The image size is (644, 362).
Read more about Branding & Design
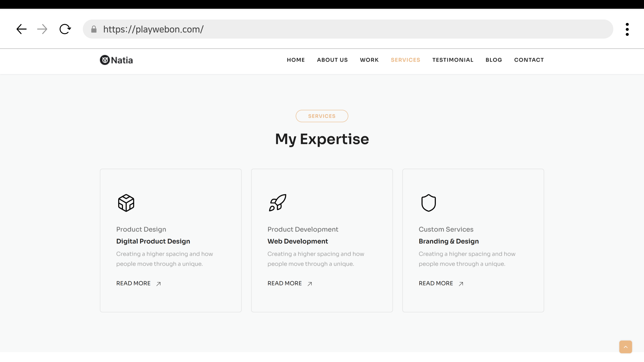441,283
